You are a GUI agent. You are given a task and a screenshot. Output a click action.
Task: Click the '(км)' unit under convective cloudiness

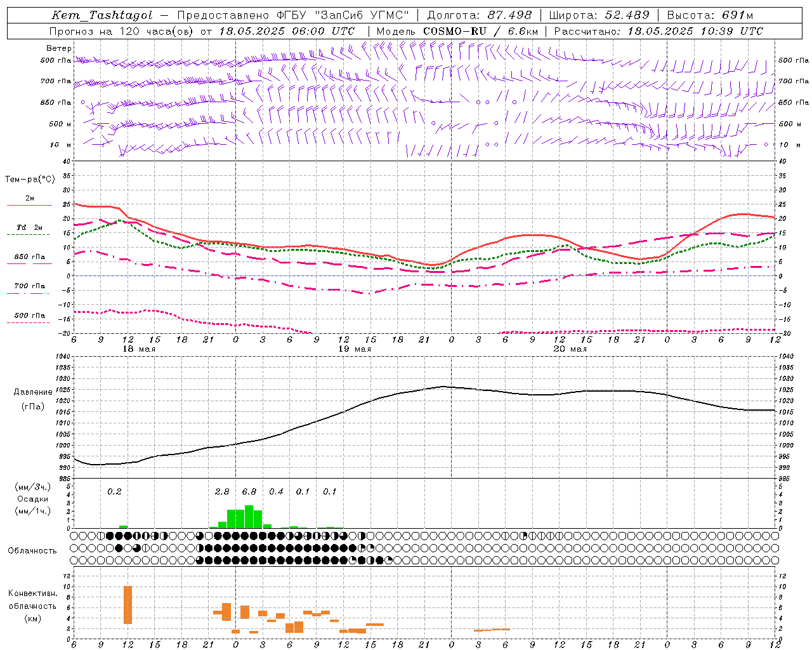click(x=33, y=618)
